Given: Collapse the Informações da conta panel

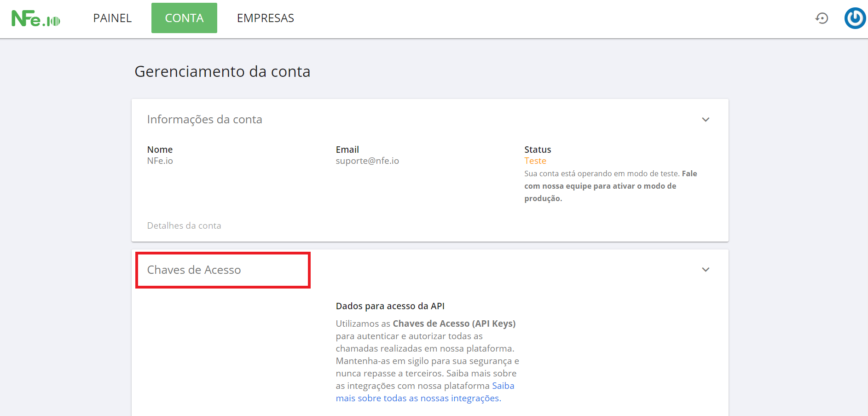Looking at the screenshot, I should 705,120.
